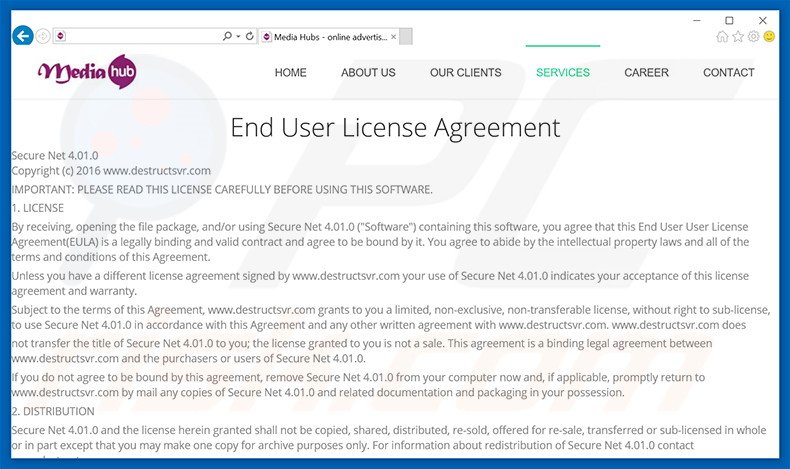Click the paragraph starting 'Subject to the terms'
The height and width of the screenshot is (469, 790).
(391, 317)
